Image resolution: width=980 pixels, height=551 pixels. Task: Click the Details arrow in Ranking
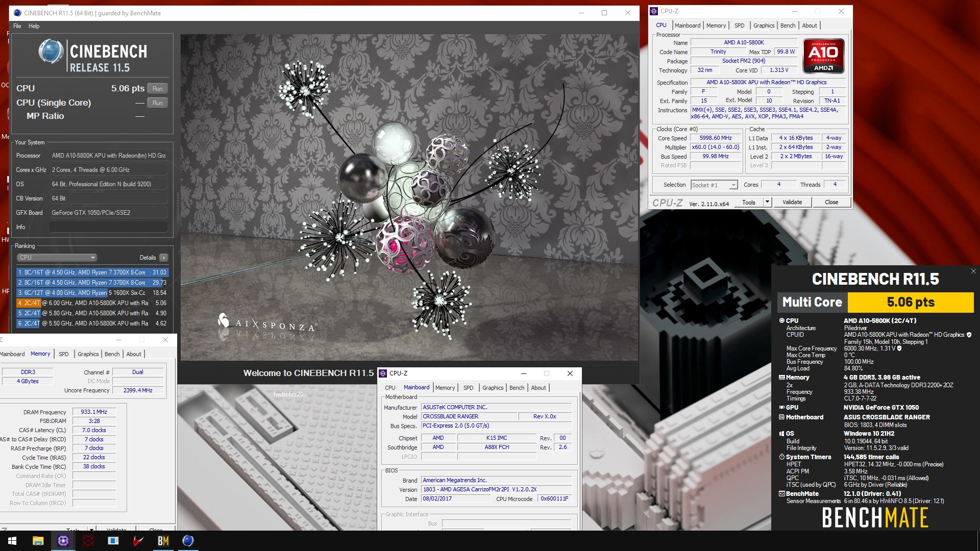coord(164,258)
